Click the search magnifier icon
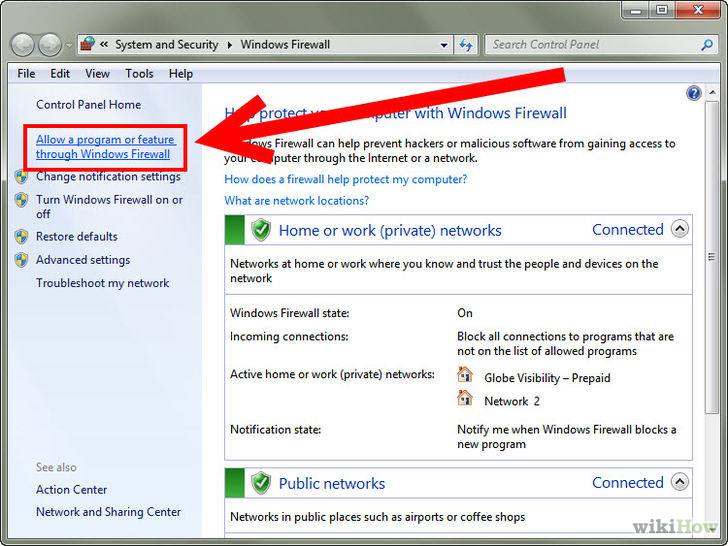This screenshot has width=728, height=546. coord(707,45)
